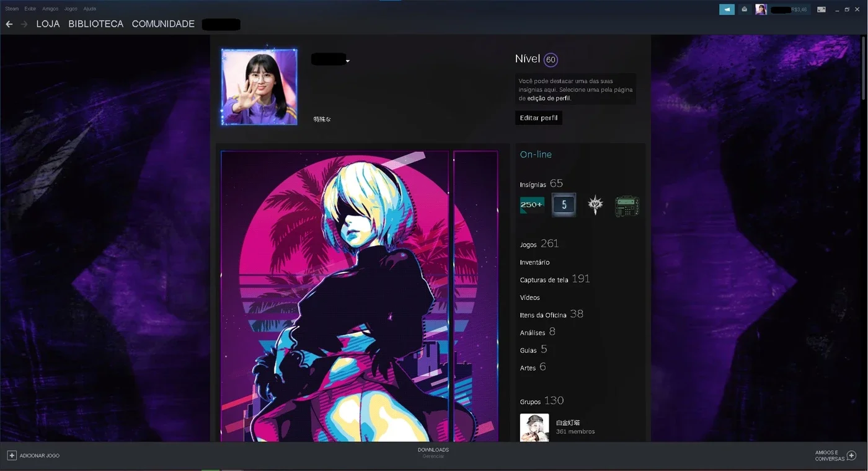Open Amigos e Conversas plus icon
This screenshot has width=868, height=471.
[851, 456]
